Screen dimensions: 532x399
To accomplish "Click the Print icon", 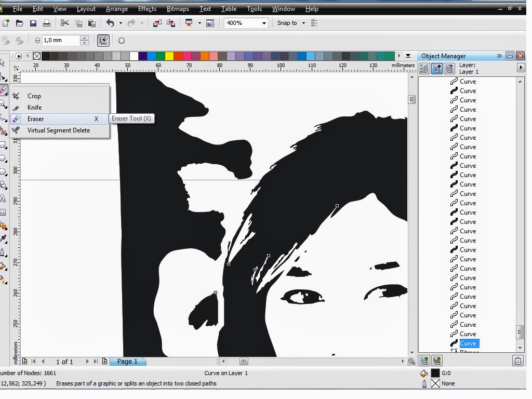I will pyautogui.click(x=46, y=23).
